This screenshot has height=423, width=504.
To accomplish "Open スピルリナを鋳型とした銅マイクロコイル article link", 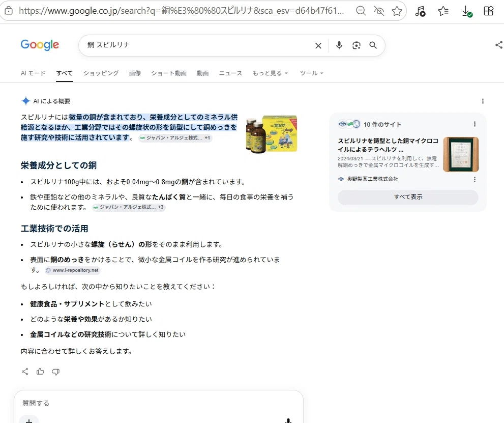I will [388, 145].
